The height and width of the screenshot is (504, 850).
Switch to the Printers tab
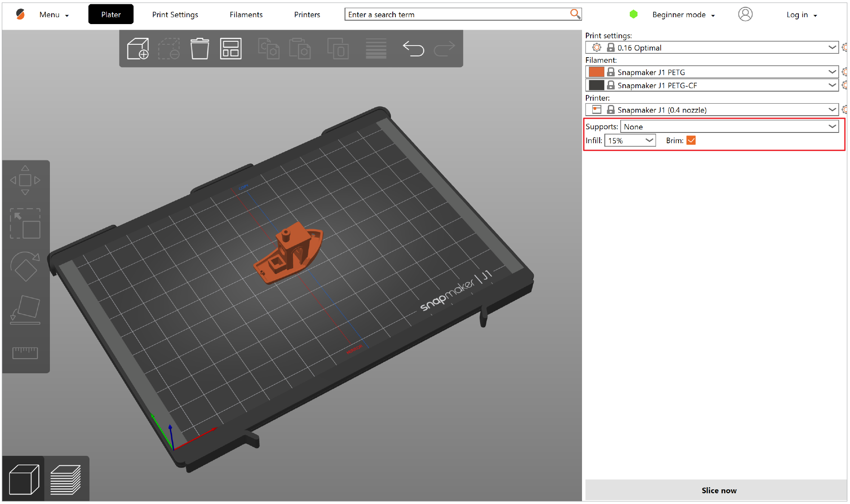[307, 15]
